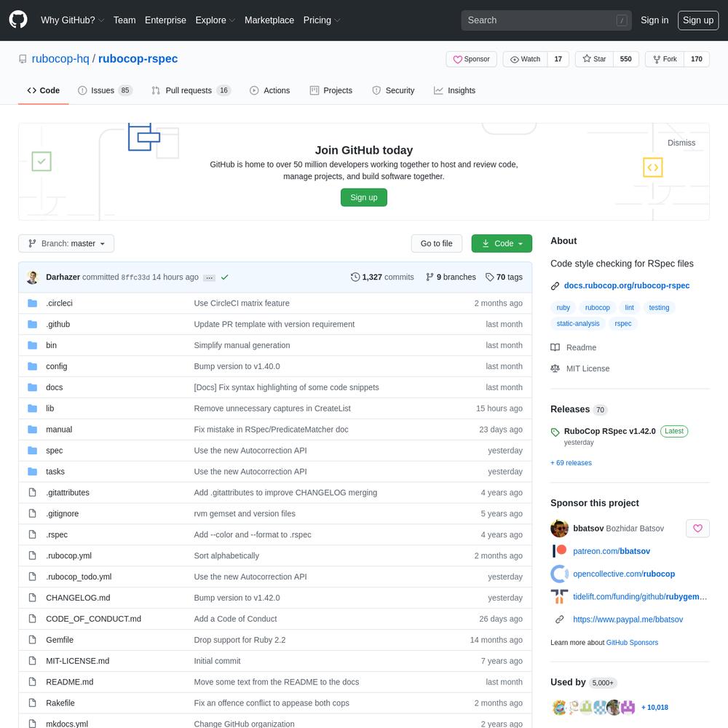
Task: Open the Readme link in About
Action: pyautogui.click(x=574, y=347)
